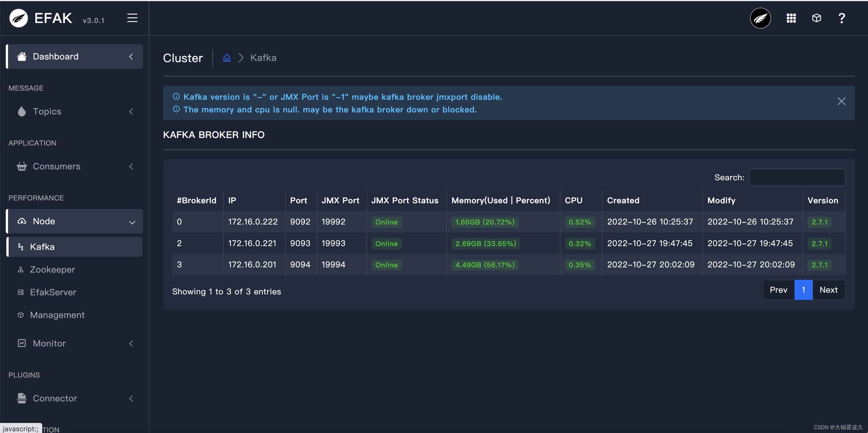868x433 pixels.
Task: Open the Monitor chart icon
Action: (x=22, y=343)
